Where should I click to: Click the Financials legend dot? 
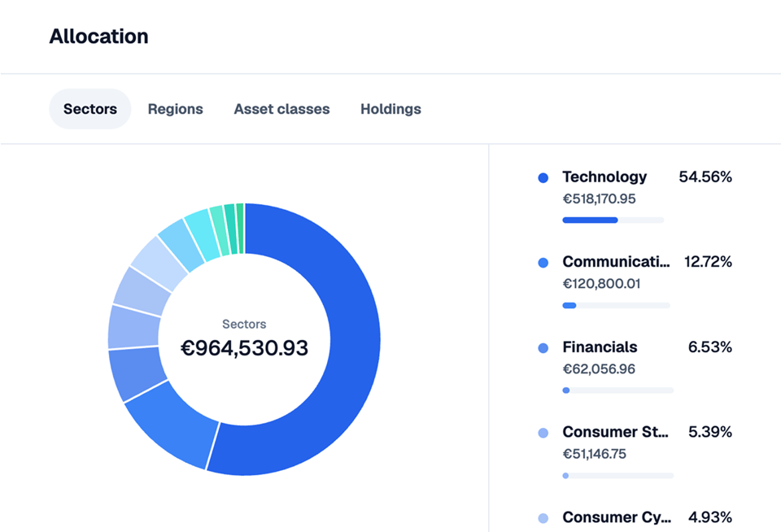coord(543,347)
